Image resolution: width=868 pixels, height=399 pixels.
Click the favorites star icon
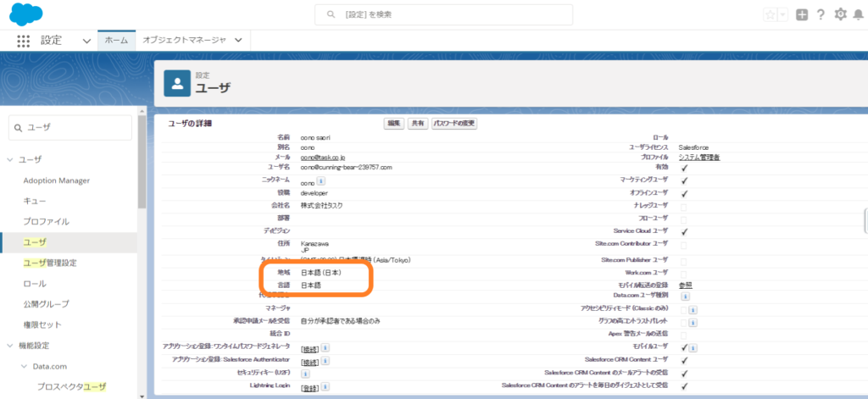pyautogui.click(x=770, y=15)
